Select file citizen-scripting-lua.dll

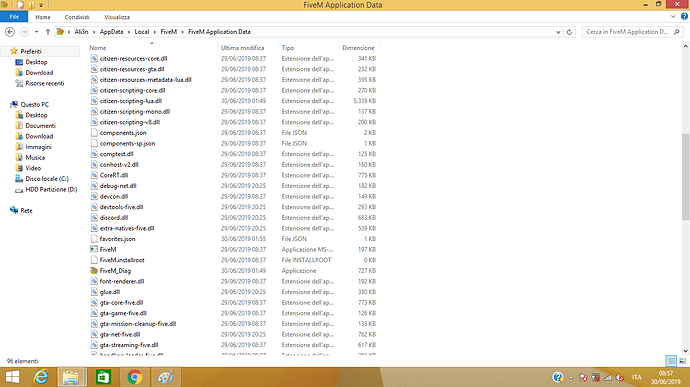(x=131, y=101)
